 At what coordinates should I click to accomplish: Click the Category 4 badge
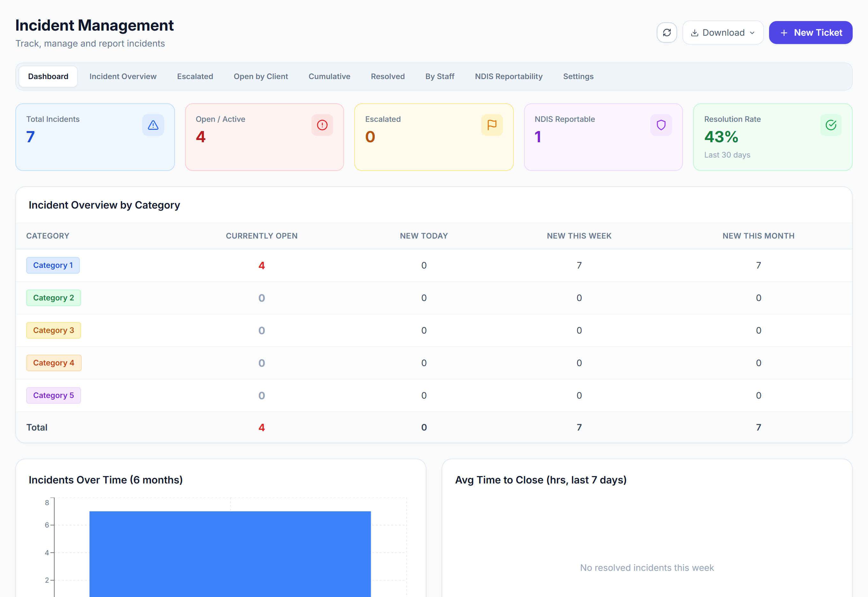[x=54, y=363]
